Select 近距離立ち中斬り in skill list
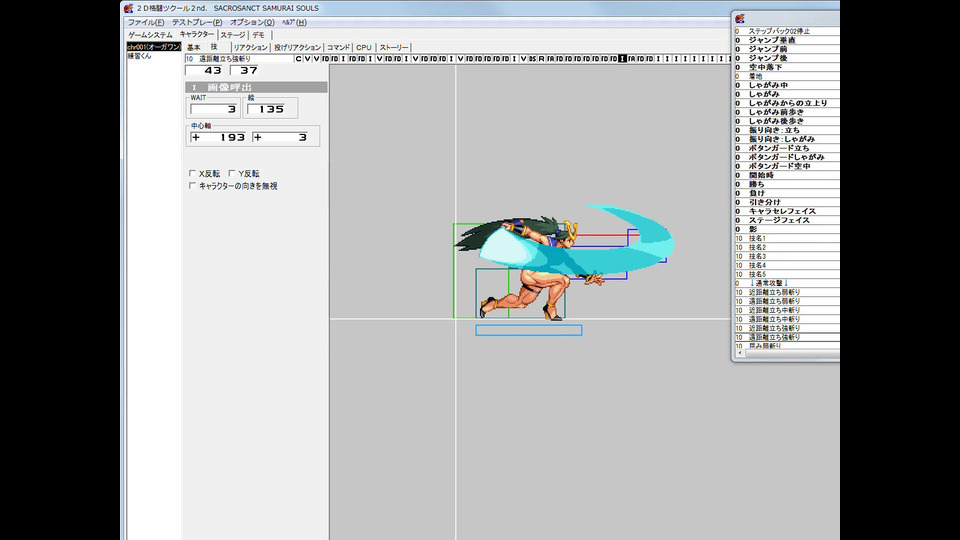Viewport: 960px width, 540px height. pyautogui.click(x=787, y=310)
